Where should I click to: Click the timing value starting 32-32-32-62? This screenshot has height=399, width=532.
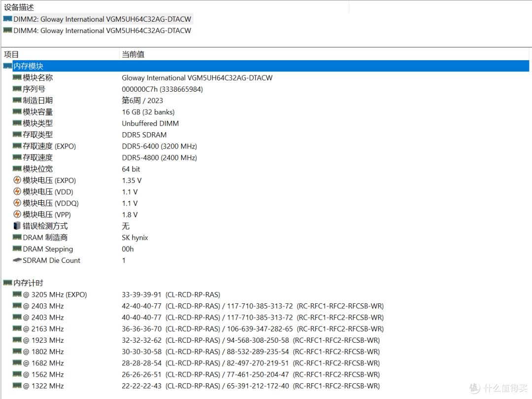(251, 340)
